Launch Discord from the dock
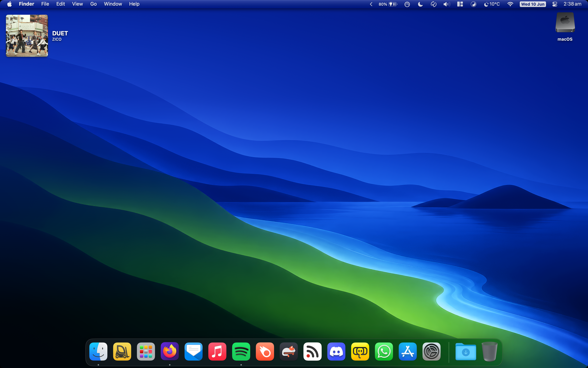Screen dimensions: 588x368 336,352
